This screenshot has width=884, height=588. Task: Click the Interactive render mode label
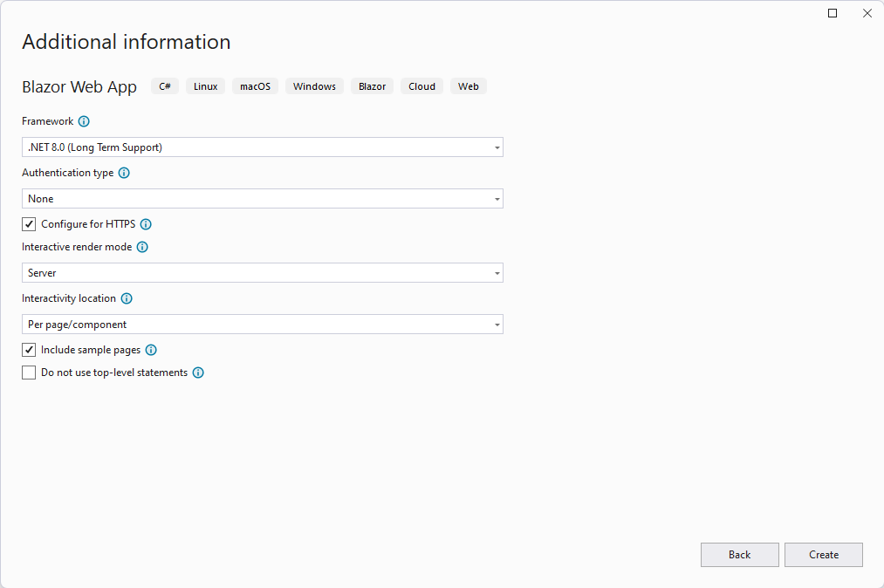[x=77, y=247]
